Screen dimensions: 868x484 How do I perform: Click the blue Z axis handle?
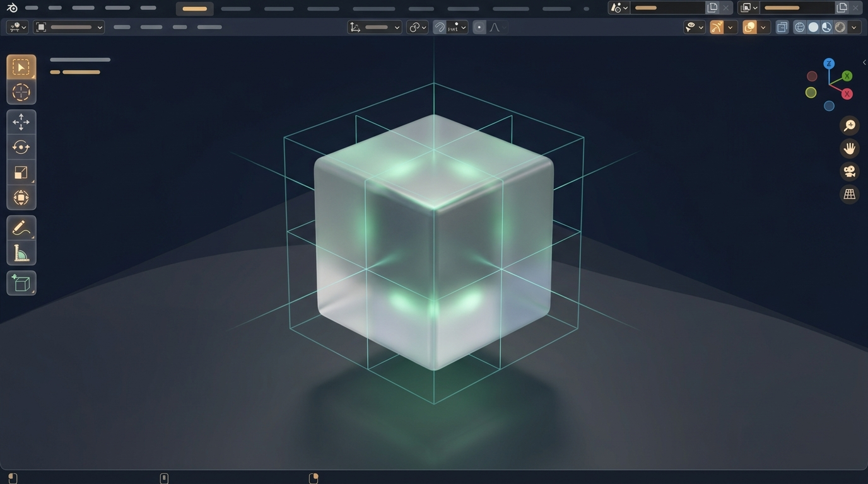click(x=829, y=64)
